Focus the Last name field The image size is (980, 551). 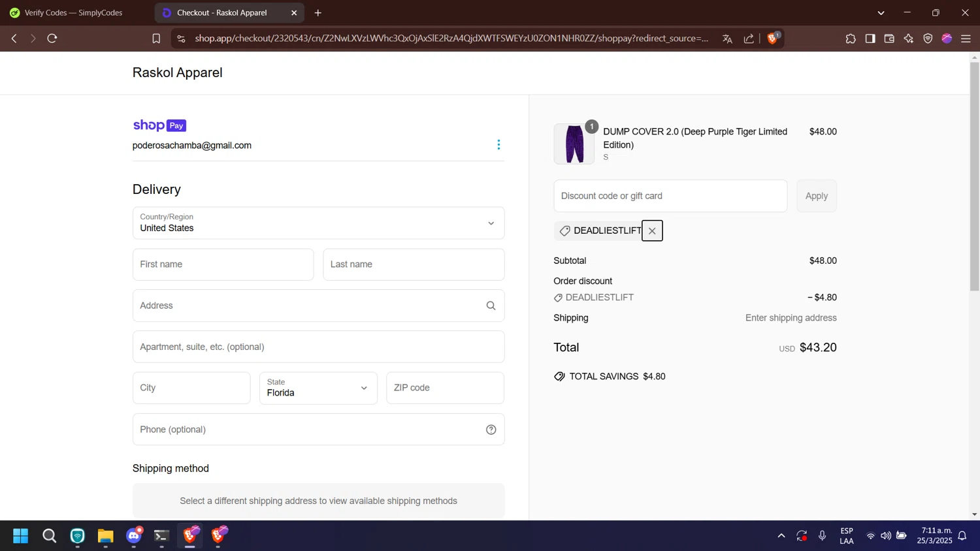[414, 264]
